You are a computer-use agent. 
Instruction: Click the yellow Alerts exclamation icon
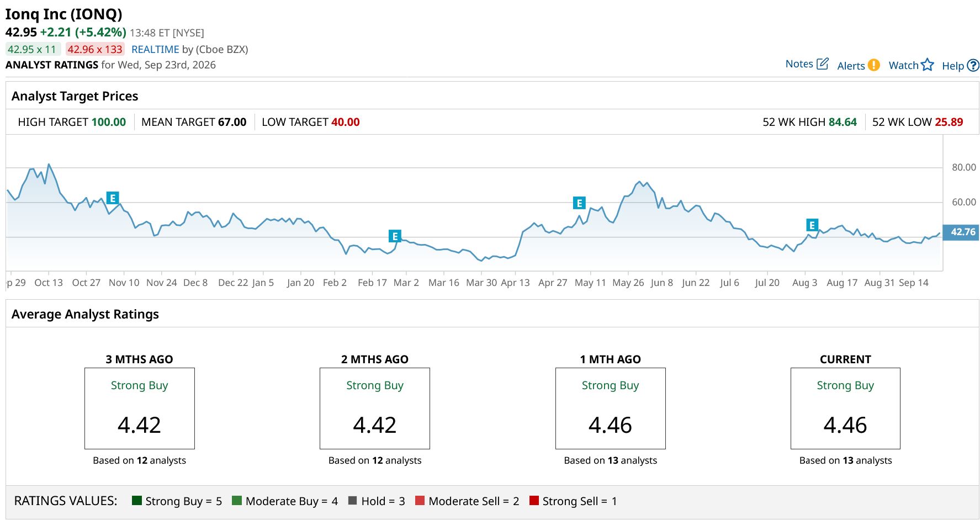pyautogui.click(x=873, y=65)
